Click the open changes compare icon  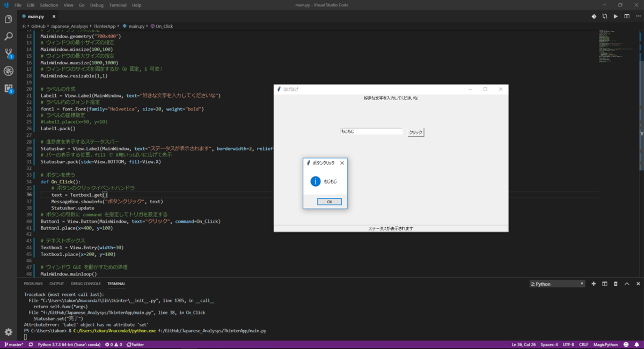[x=605, y=17]
